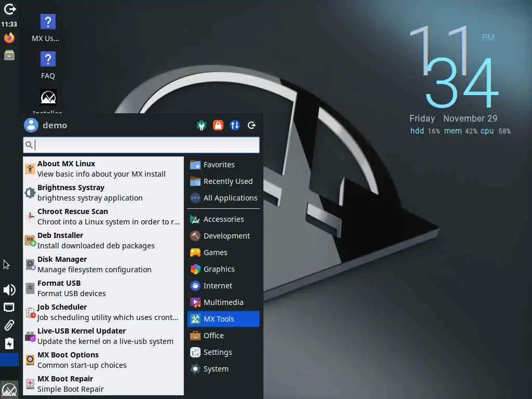Screen dimensions: 532x399
Task: Launch MX Boot Repair
Action: pyautogui.click(x=103, y=384)
